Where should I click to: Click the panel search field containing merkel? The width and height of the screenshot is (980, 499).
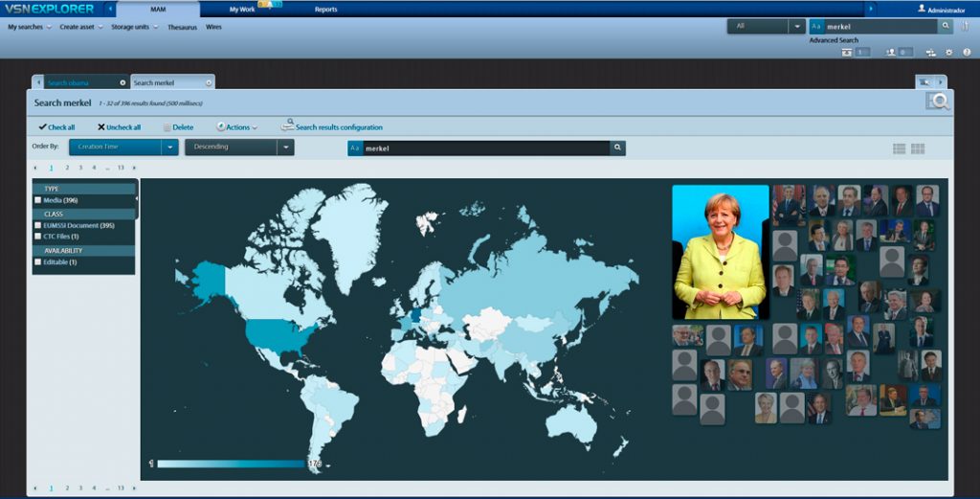point(485,148)
